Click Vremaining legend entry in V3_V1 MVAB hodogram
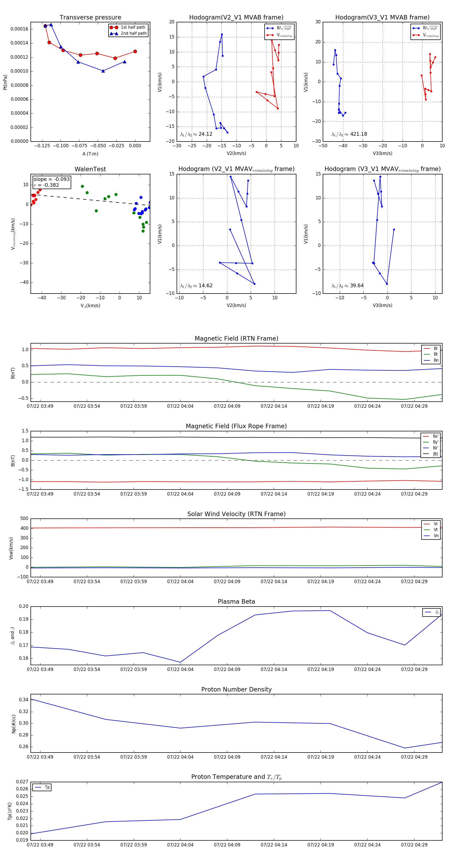This screenshot has width=473, height=868. pyautogui.click(x=425, y=35)
